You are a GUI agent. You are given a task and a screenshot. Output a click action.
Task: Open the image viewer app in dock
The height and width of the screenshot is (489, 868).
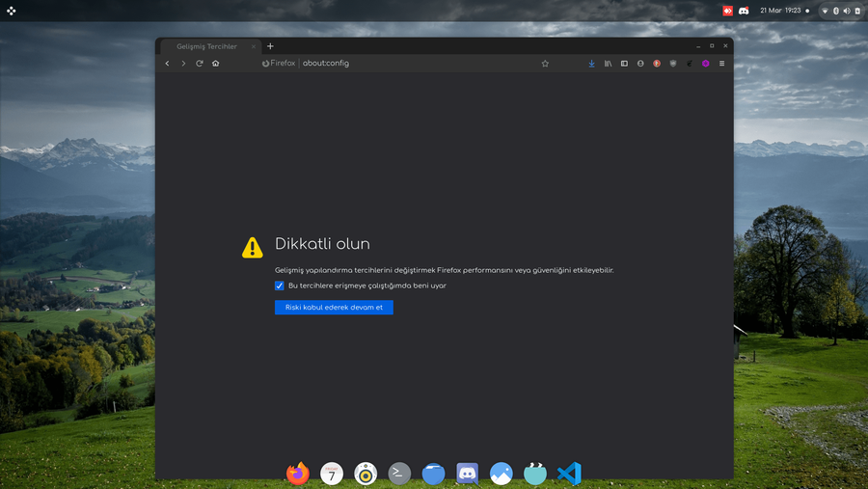pyautogui.click(x=501, y=474)
